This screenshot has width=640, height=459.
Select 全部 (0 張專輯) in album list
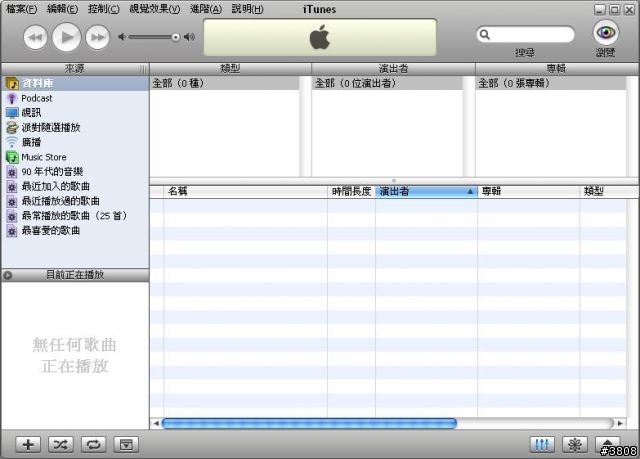pyautogui.click(x=551, y=83)
